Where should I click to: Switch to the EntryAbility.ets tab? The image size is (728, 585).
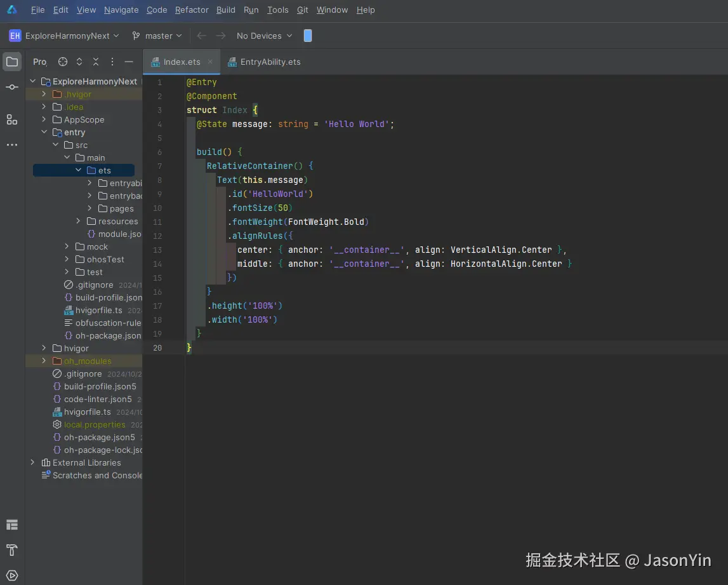pyautogui.click(x=270, y=62)
